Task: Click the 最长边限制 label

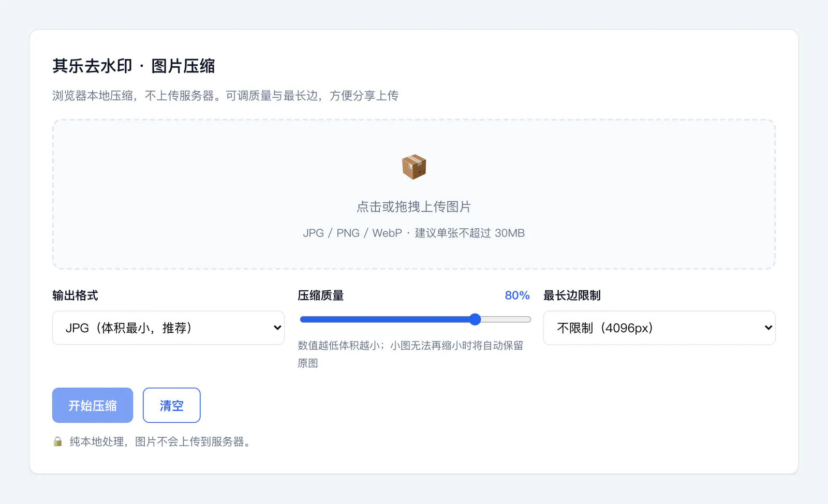Action: point(572,295)
